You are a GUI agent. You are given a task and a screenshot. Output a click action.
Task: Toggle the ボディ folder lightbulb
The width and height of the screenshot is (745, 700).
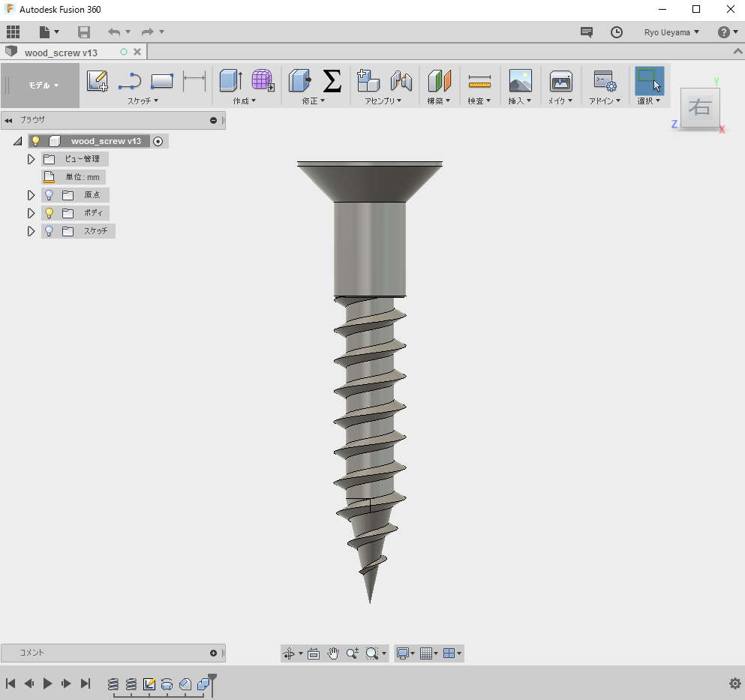[49, 213]
